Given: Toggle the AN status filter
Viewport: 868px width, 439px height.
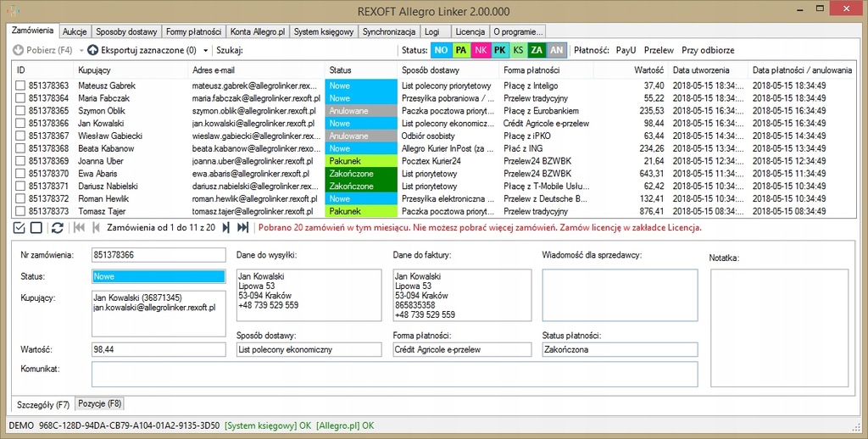Looking at the screenshot, I should coord(557,50).
